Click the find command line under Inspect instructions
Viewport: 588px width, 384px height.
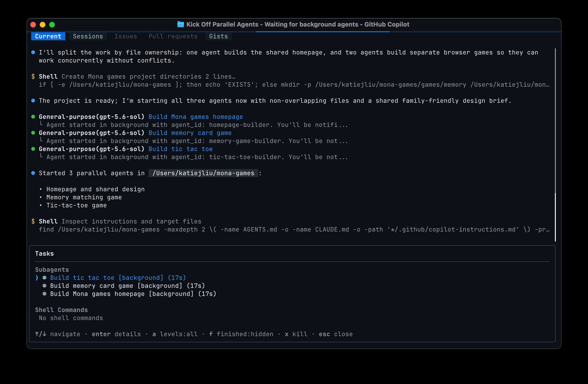pyautogui.click(x=294, y=229)
